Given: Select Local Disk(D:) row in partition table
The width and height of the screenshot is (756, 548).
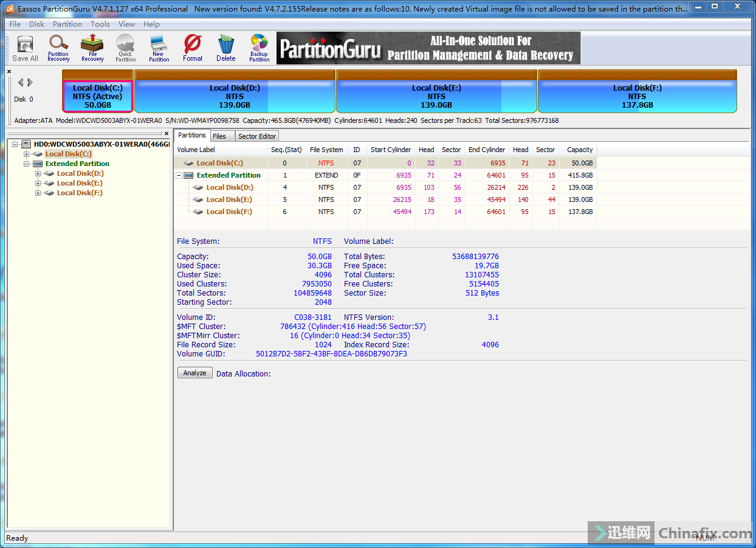Looking at the screenshot, I should click(229, 187).
